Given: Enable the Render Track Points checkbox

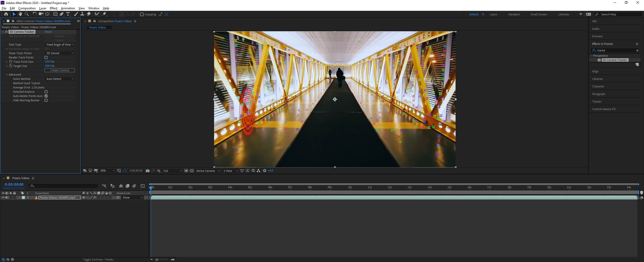Looking at the screenshot, I should tap(46, 57).
